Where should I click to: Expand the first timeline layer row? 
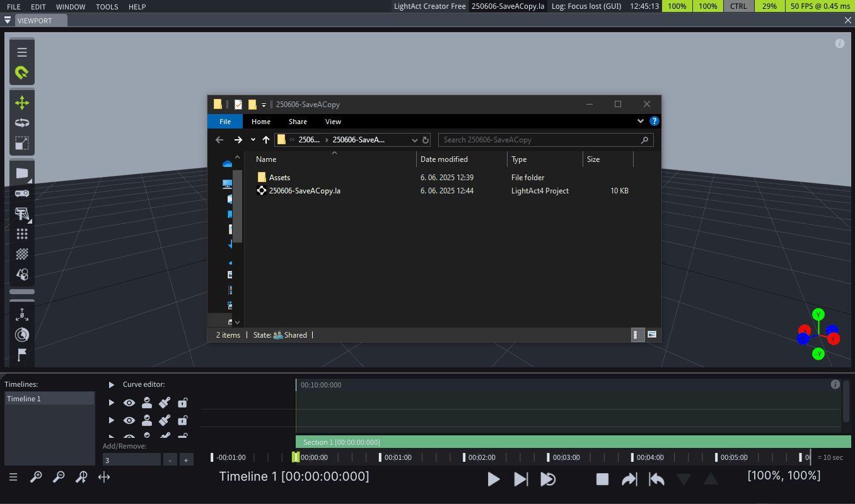pos(112,403)
